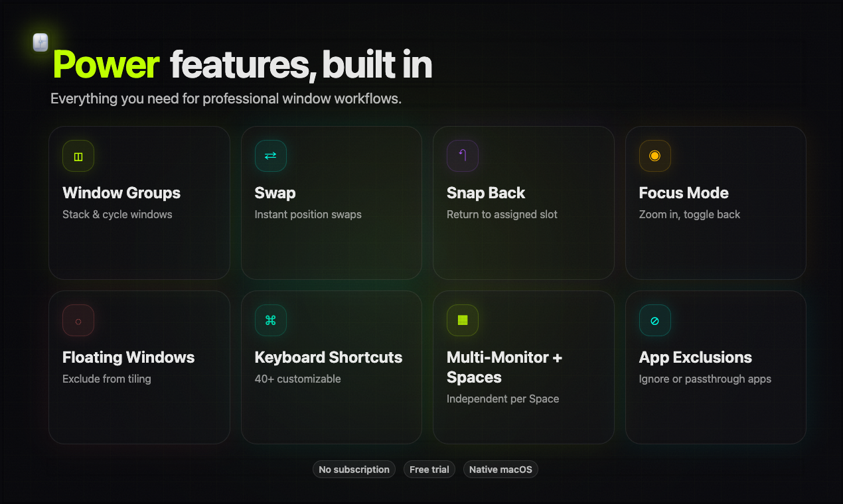
Task: Click the Keyboard Shortcuts heading
Action: 328,357
